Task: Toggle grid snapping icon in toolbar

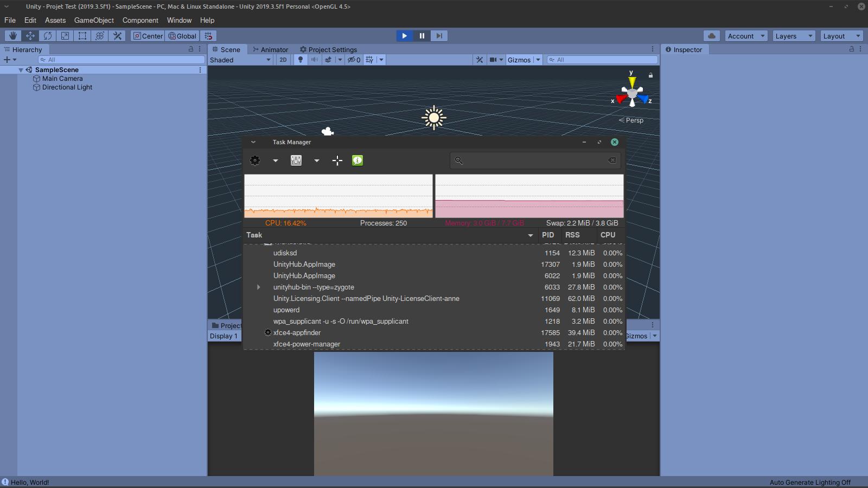Action: (208, 36)
